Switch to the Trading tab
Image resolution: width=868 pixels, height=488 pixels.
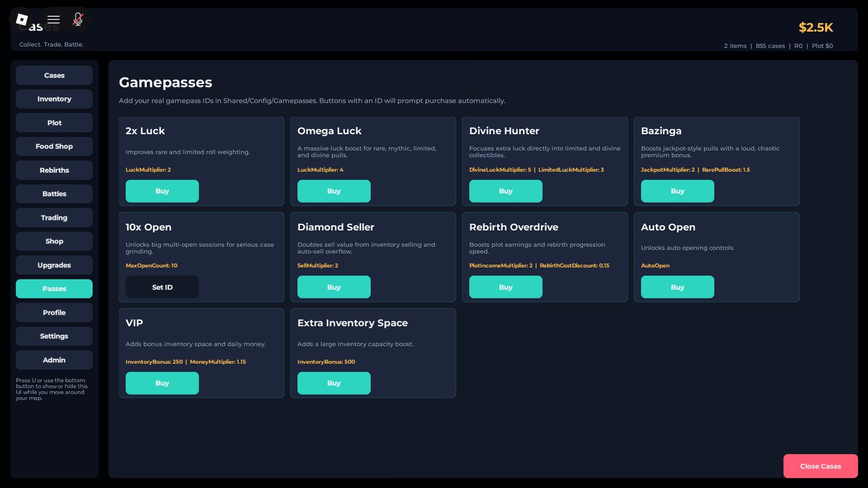click(x=54, y=218)
